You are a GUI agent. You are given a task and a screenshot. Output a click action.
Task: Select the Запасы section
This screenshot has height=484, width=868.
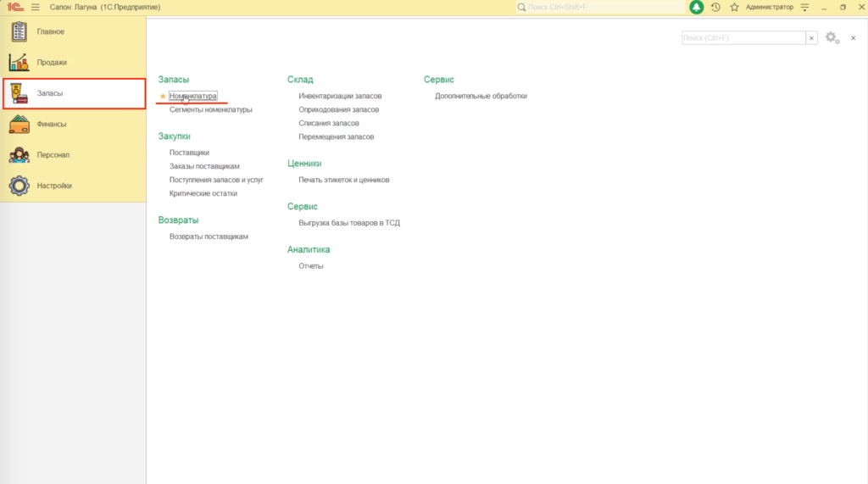click(x=75, y=93)
